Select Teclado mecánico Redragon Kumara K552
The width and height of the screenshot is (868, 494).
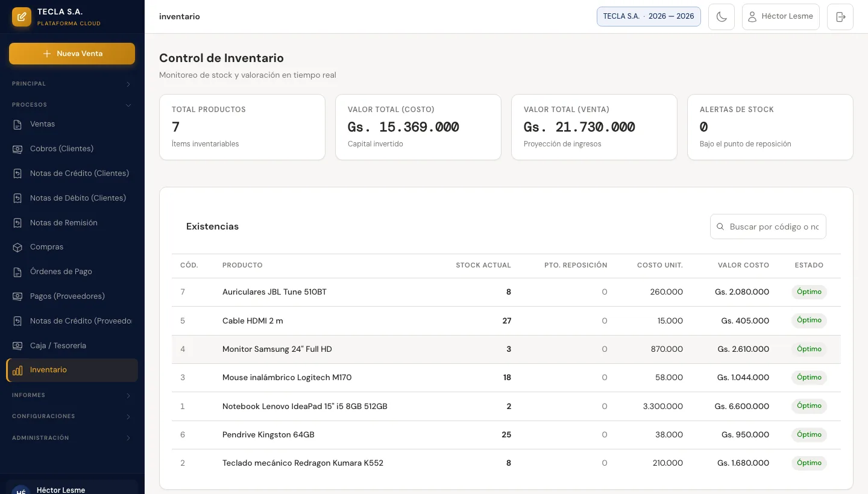coord(506,463)
